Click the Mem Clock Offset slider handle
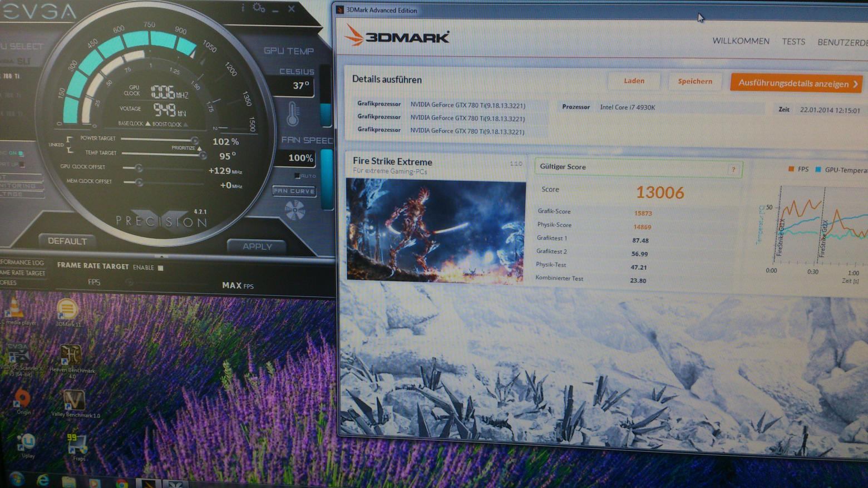The height and width of the screenshot is (488, 868). 139,182
